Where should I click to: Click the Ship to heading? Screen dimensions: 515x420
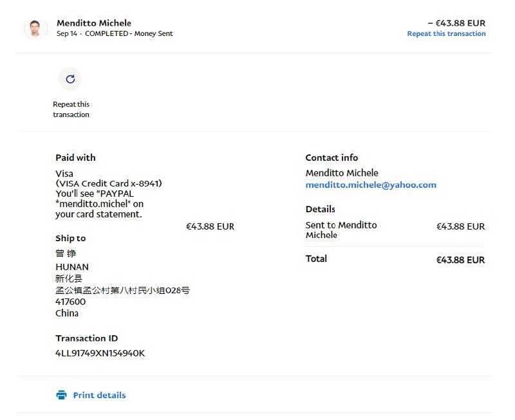(x=70, y=238)
